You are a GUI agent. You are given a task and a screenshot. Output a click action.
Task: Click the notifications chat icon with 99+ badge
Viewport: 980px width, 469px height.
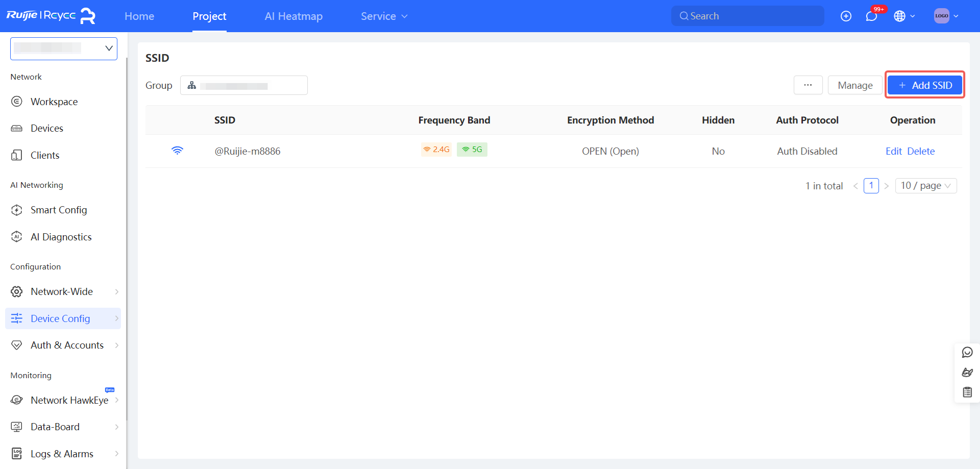(871, 16)
